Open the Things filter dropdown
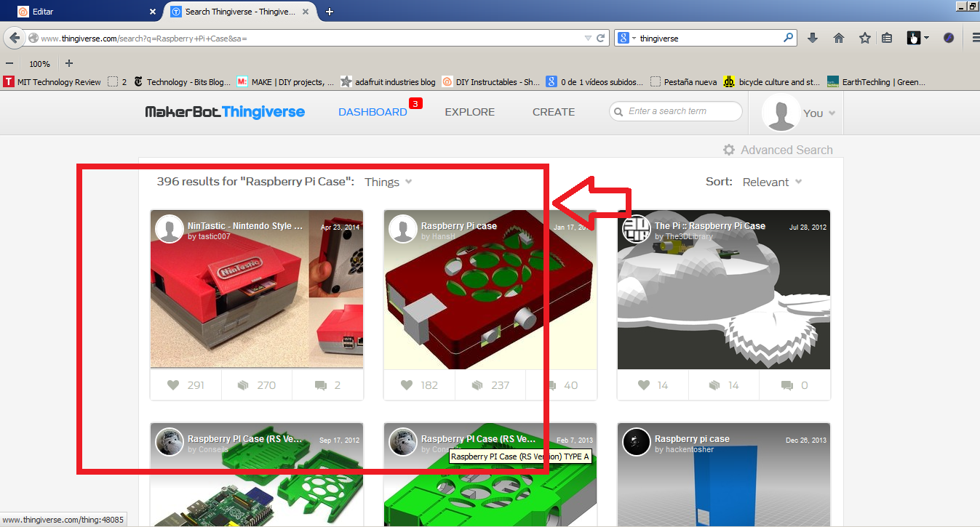 (x=389, y=182)
